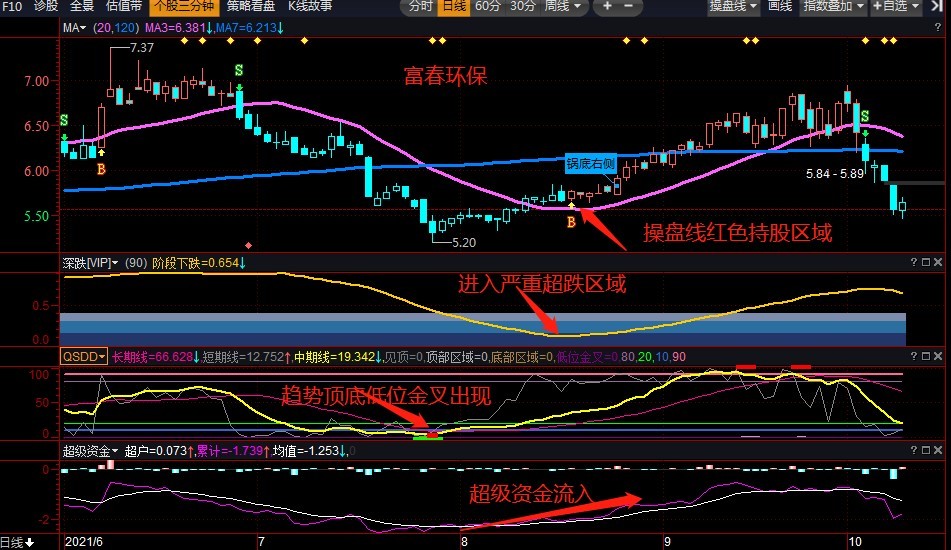Click the help icon on 深跌 indicator panel
951x550 pixels.
click(913, 262)
